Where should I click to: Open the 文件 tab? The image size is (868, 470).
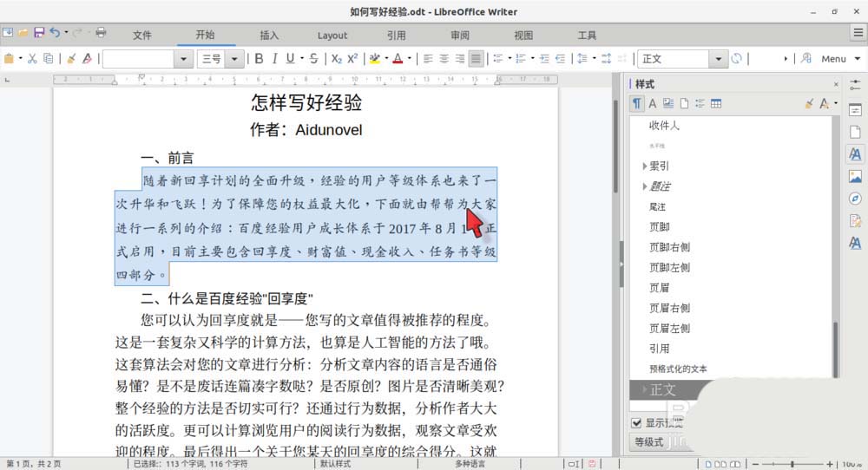coord(141,36)
